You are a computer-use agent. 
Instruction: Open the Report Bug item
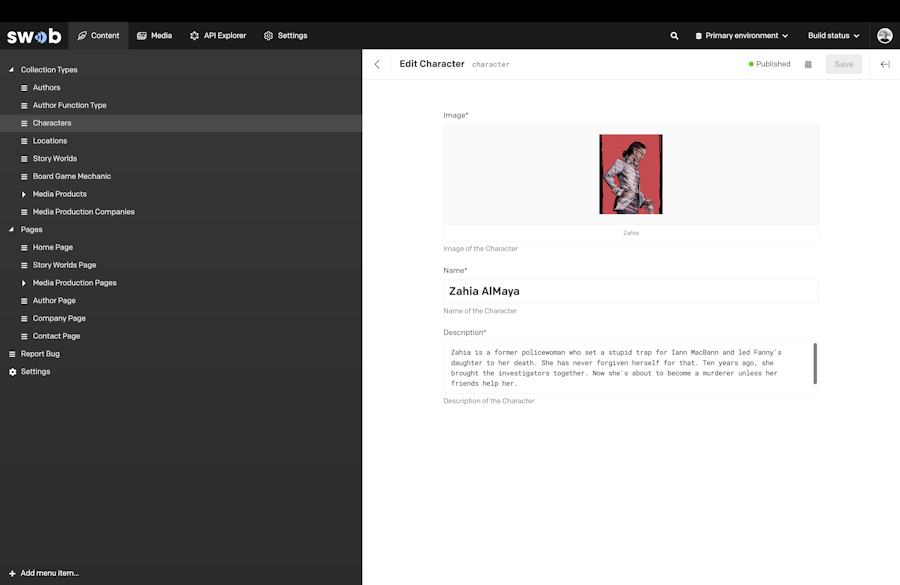pos(40,354)
